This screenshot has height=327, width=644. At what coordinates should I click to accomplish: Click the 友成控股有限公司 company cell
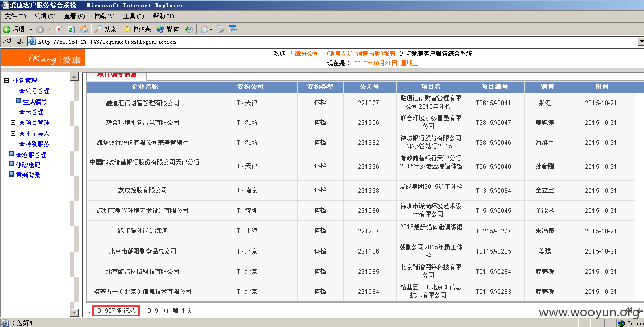click(x=145, y=190)
